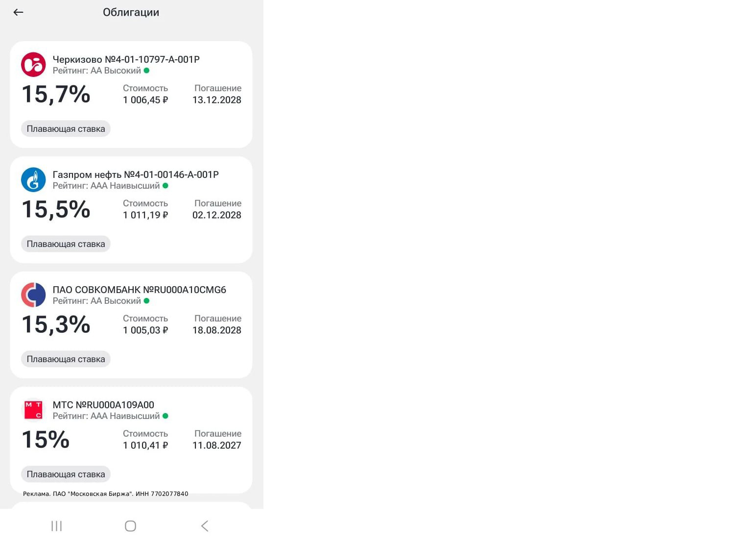
Task: Tap the Совкомбанк logo icon
Action: tap(33, 295)
